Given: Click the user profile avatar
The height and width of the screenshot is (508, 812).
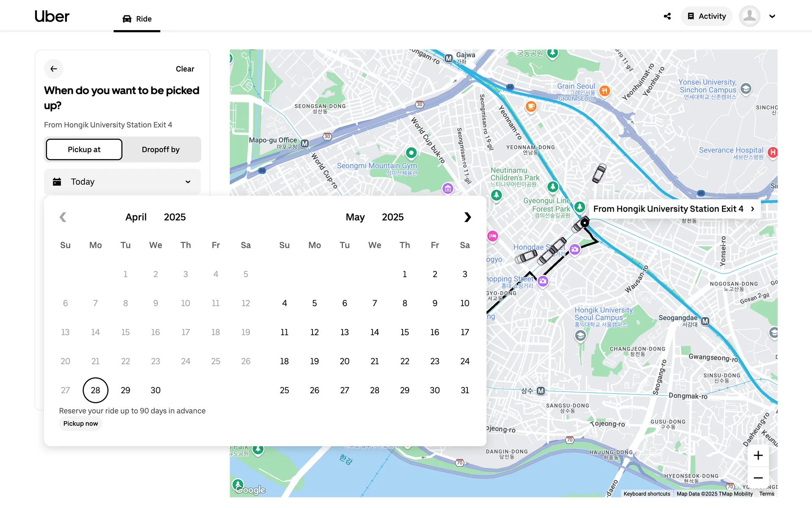Looking at the screenshot, I should click(749, 16).
